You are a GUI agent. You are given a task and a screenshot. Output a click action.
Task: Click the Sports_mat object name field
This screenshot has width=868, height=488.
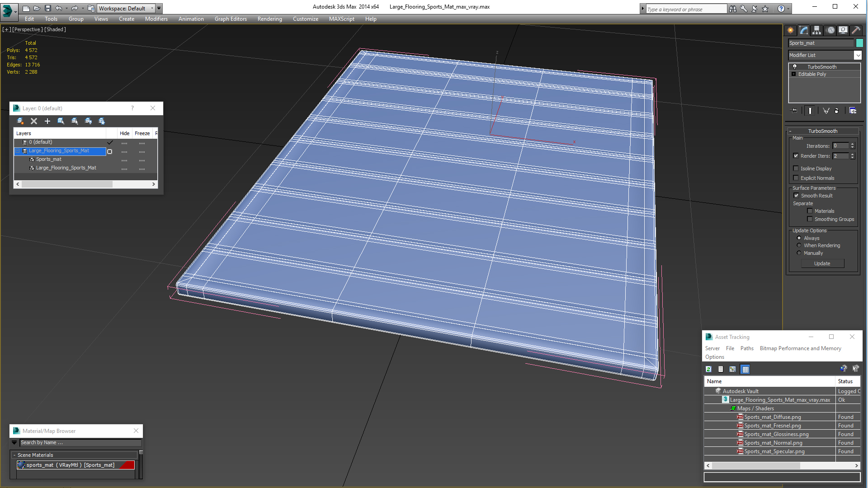821,43
